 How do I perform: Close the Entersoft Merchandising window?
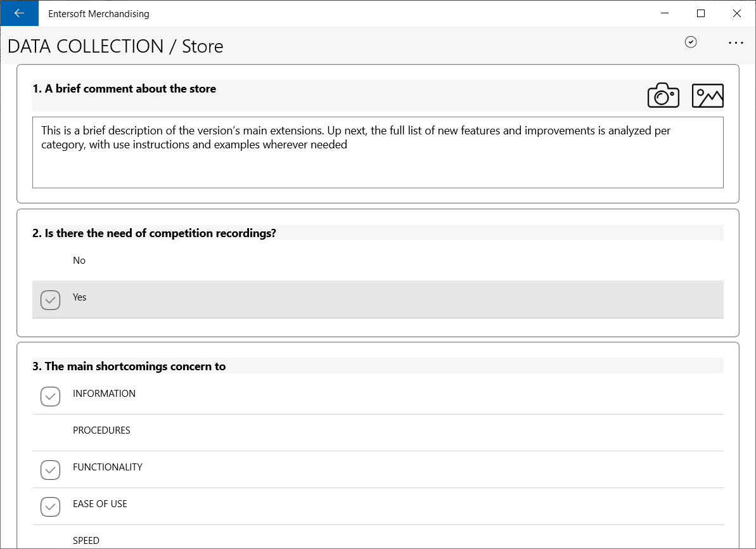[737, 13]
